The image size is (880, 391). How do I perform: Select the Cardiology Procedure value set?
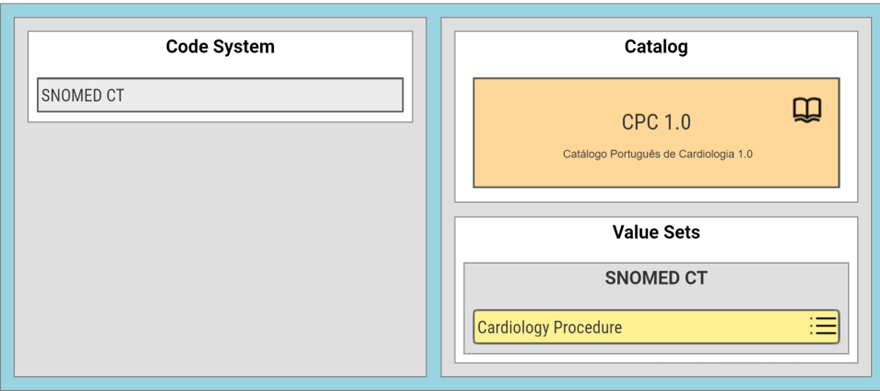click(x=656, y=326)
